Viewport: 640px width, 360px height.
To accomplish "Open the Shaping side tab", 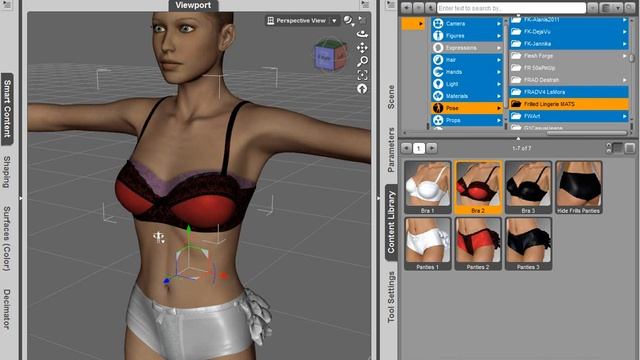I will [7, 172].
